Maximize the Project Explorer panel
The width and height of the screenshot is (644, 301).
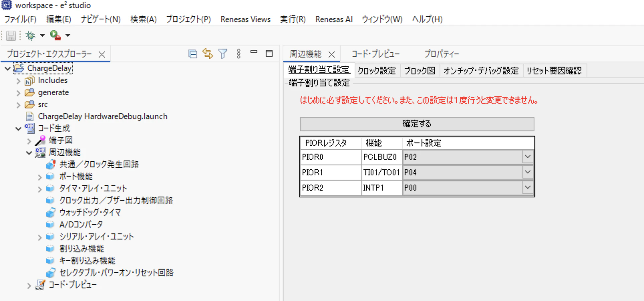click(269, 54)
